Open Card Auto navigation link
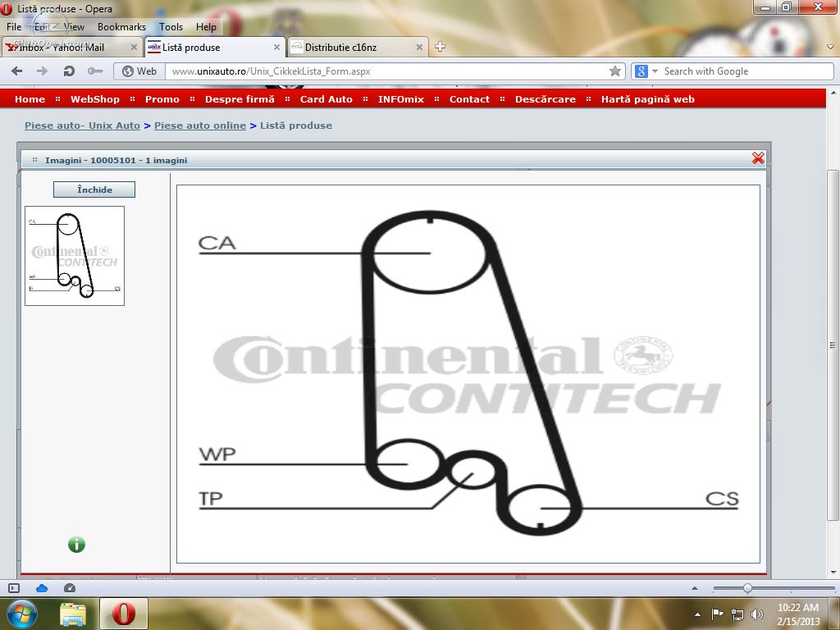 click(x=326, y=99)
